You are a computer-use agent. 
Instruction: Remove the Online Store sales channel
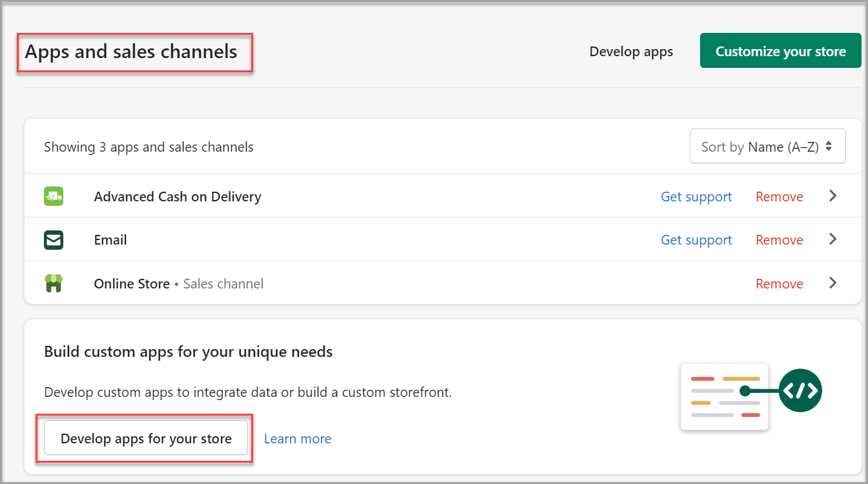pyautogui.click(x=779, y=284)
